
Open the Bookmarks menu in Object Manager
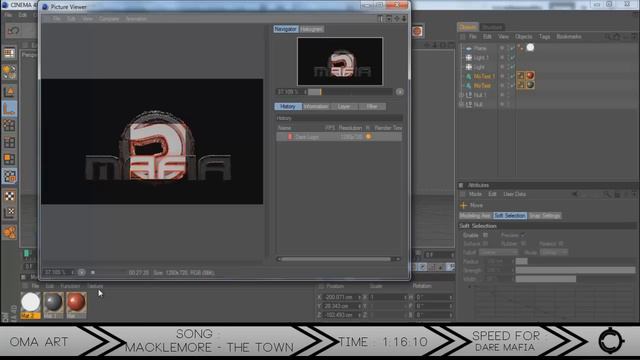(569, 37)
